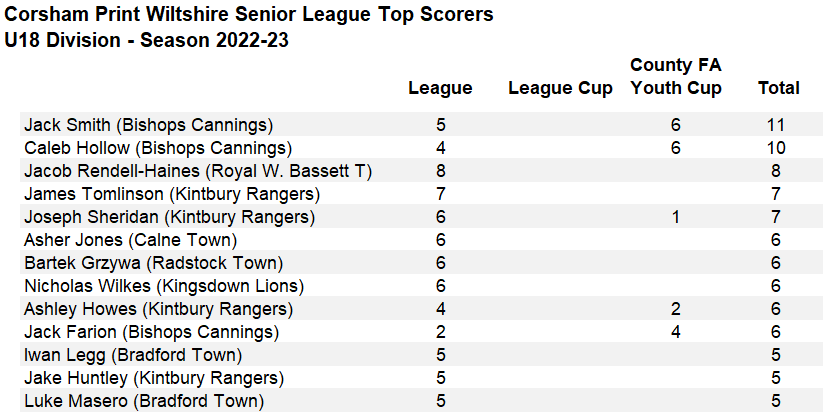Image resolution: width=823 pixels, height=412 pixels.
Task: Click Asher Jones (Calne Town) name
Action: [130, 240]
